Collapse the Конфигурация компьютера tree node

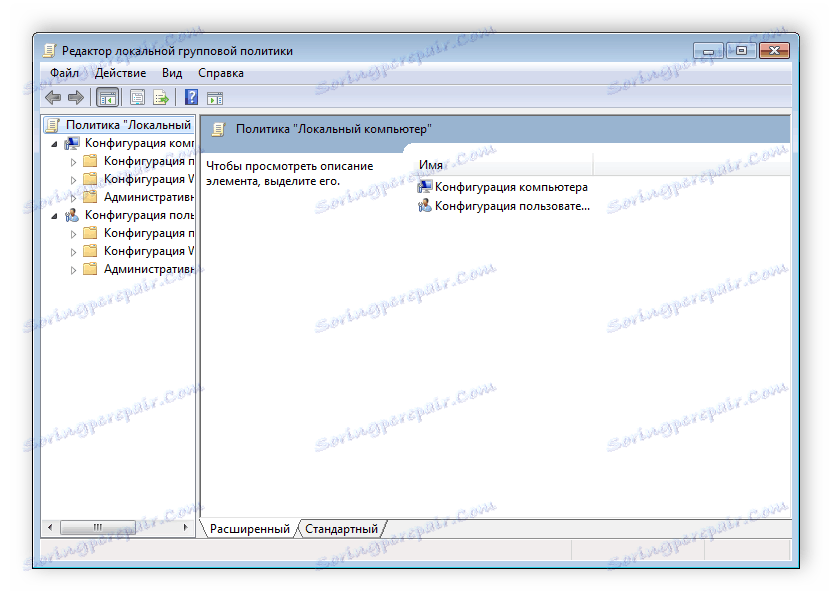tap(56, 142)
